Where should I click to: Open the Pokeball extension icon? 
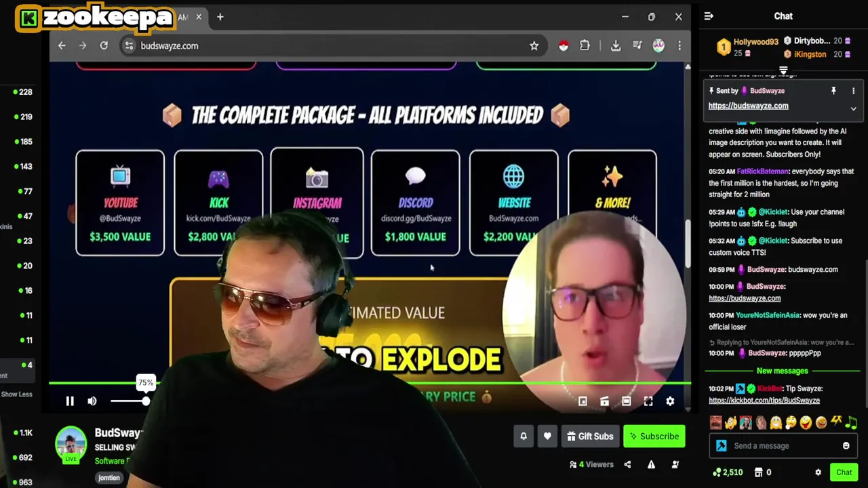coord(564,45)
